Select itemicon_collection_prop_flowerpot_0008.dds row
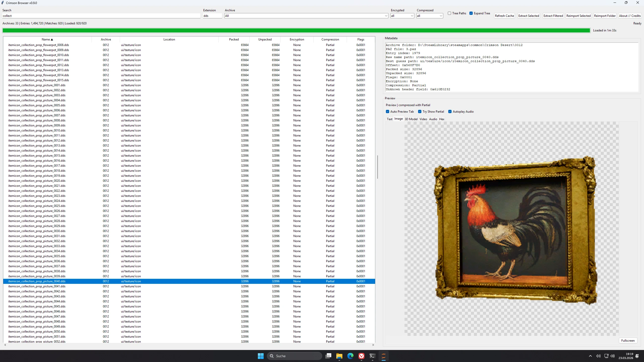This screenshot has height=362, width=644. tap(189, 45)
